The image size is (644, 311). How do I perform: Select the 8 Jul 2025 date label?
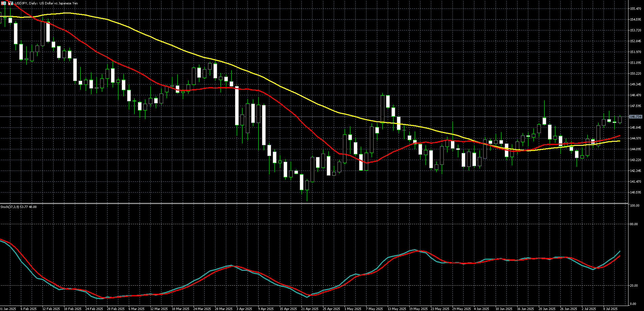[x=610, y=309]
